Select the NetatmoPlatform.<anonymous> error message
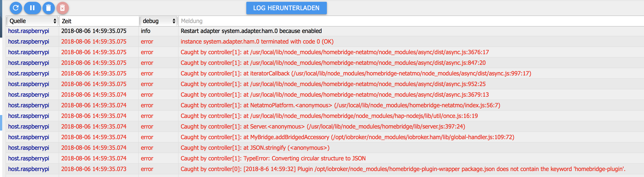The height and width of the screenshot is (177, 644). [x=340, y=105]
